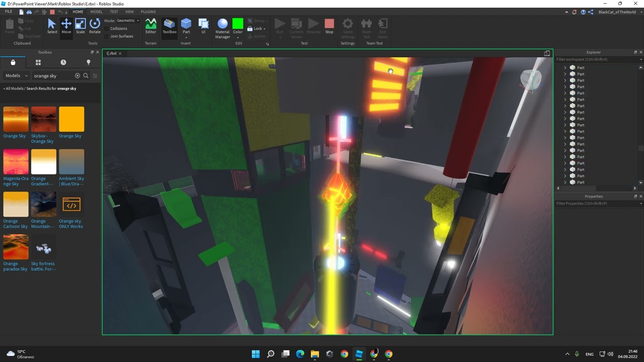Switch to the VIEW ribbon tab
The image size is (644, 362).
pos(129,12)
